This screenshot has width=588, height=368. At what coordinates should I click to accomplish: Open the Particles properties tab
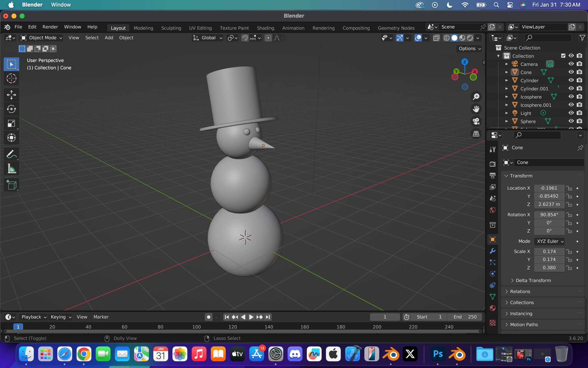(493, 262)
